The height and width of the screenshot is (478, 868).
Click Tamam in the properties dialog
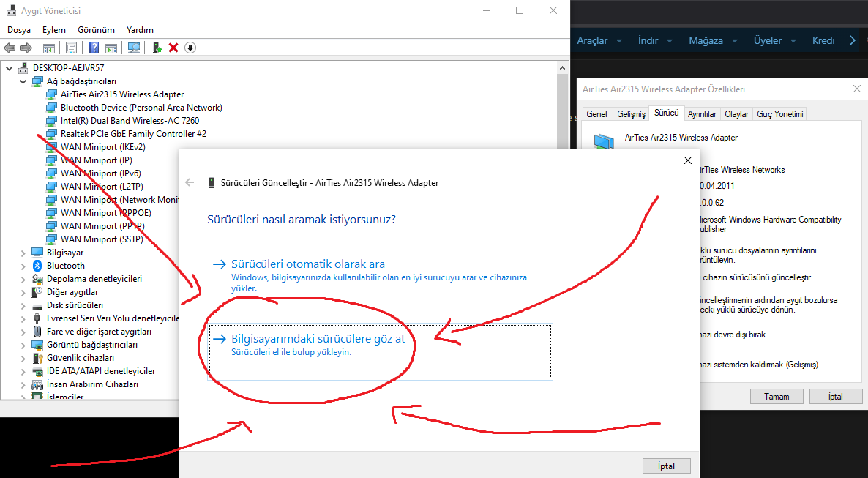click(777, 397)
